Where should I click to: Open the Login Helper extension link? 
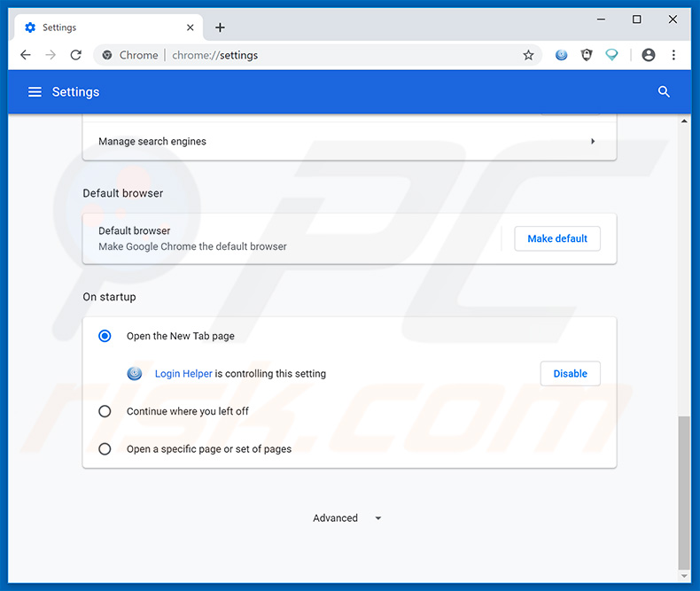pyautogui.click(x=183, y=374)
